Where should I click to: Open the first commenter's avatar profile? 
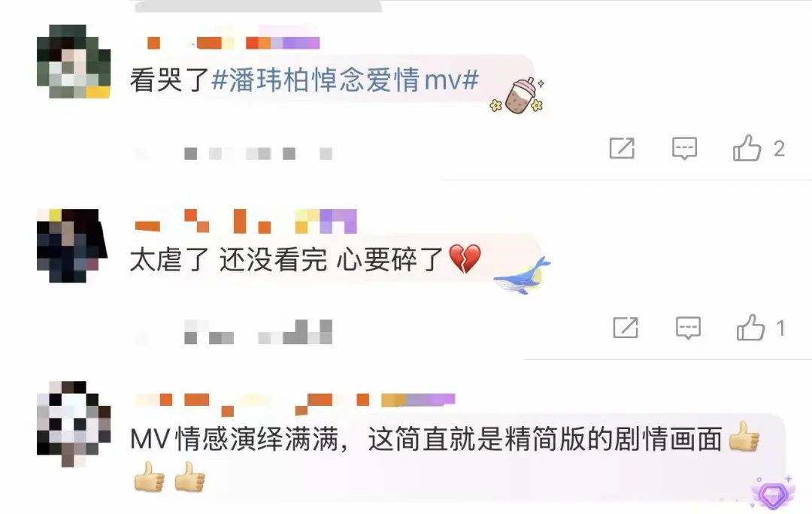(74, 61)
